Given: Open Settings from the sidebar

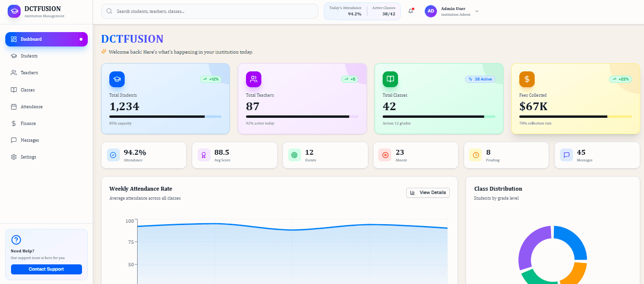Looking at the screenshot, I should click(28, 157).
